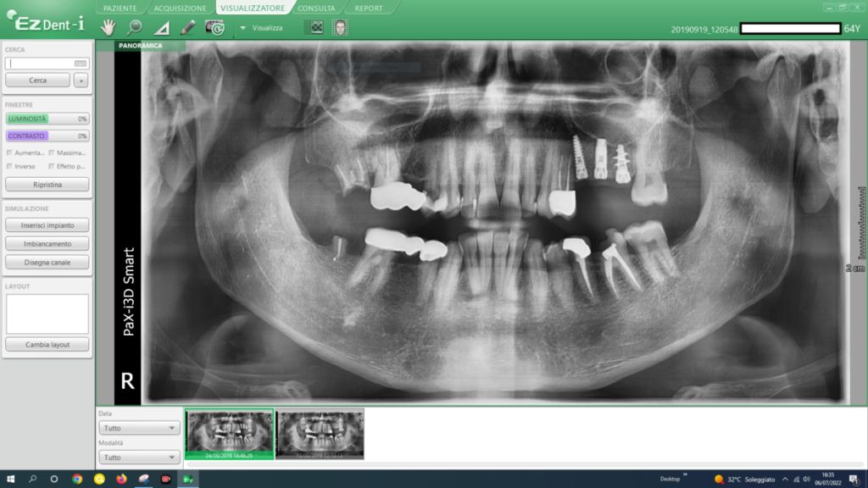Viewport: 868px width, 488px height.
Task: Enable the Inverso checkbox
Action: [x=9, y=166]
